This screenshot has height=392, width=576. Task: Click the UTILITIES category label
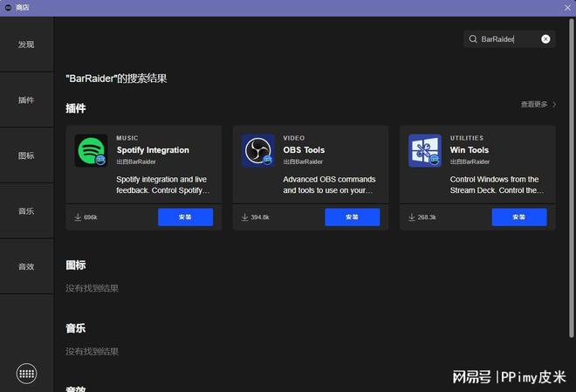[x=467, y=138]
